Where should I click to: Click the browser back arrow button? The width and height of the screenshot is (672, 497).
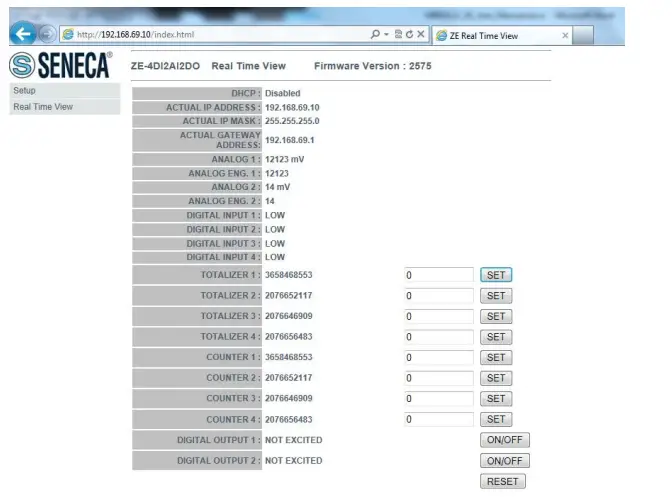(x=22, y=33)
